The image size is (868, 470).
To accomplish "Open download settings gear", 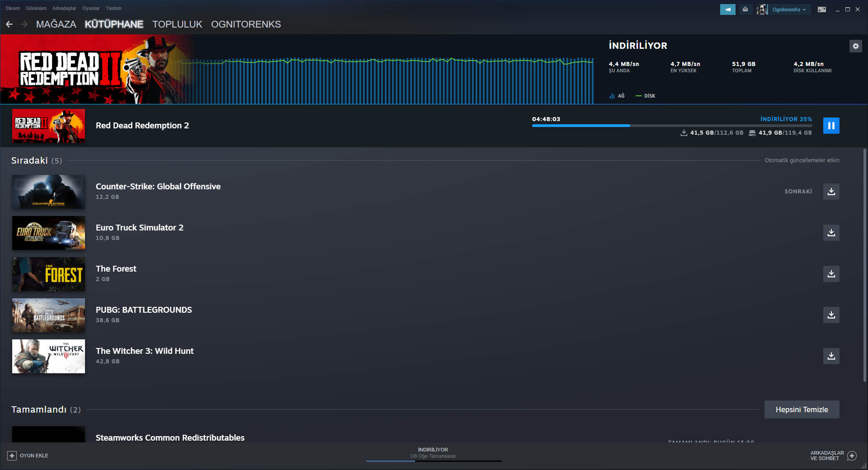I will click(855, 46).
